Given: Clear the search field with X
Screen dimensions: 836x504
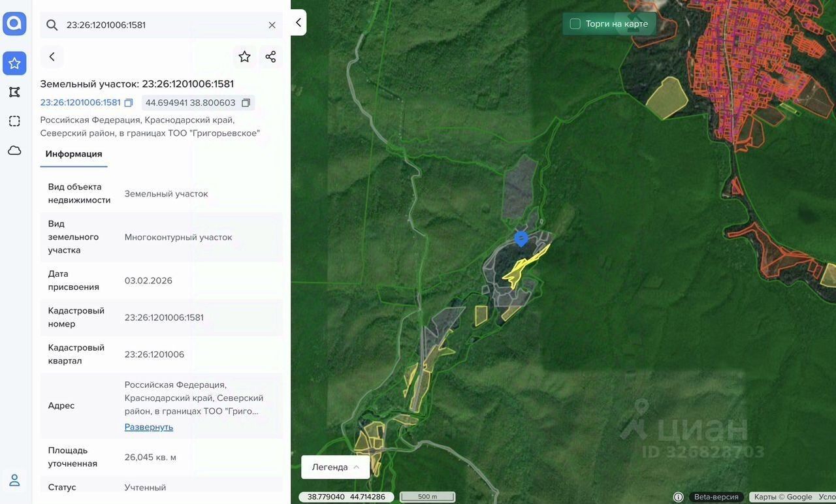Looking at the screenshot, I should (x=272, y=25).
